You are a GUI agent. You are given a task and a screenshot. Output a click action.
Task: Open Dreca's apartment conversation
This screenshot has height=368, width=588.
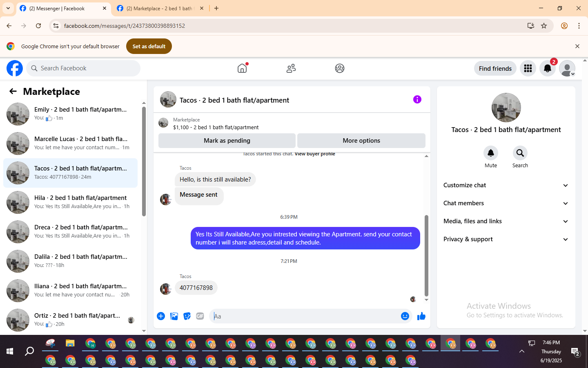pyautogui.click(x=70, y=232)
